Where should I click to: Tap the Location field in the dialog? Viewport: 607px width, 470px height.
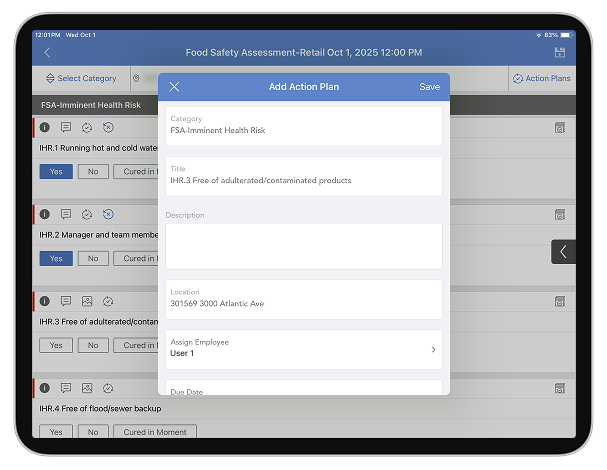click(303, 298)
